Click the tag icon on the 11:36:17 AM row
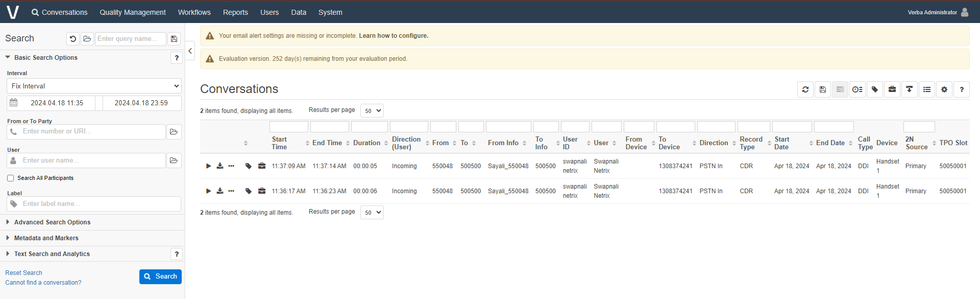The height and width of the screenshot is (299, 980). [249, 191]
